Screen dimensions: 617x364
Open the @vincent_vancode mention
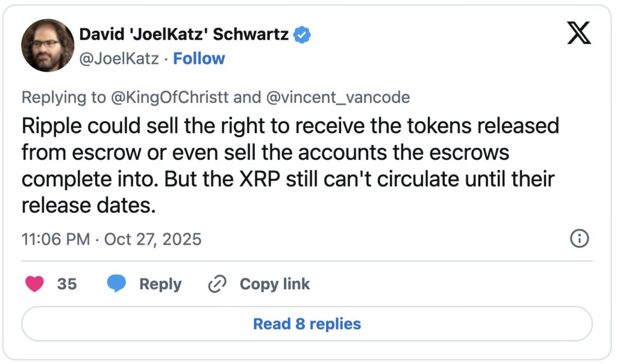point(339,97)
